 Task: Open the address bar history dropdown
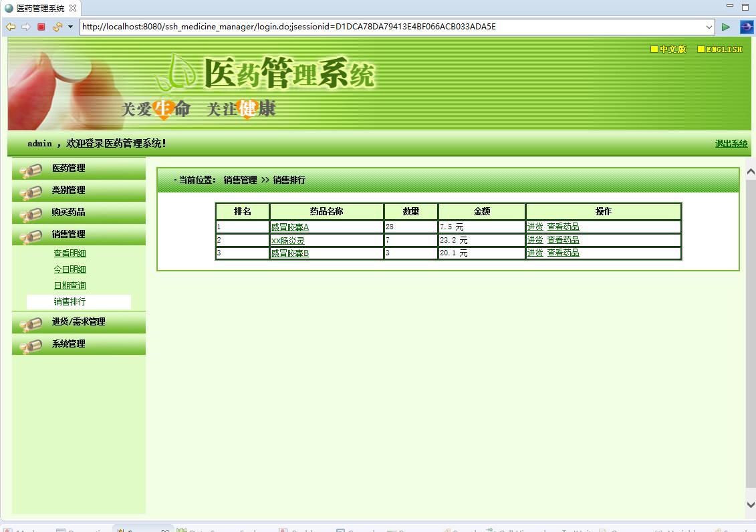point(711,27)
